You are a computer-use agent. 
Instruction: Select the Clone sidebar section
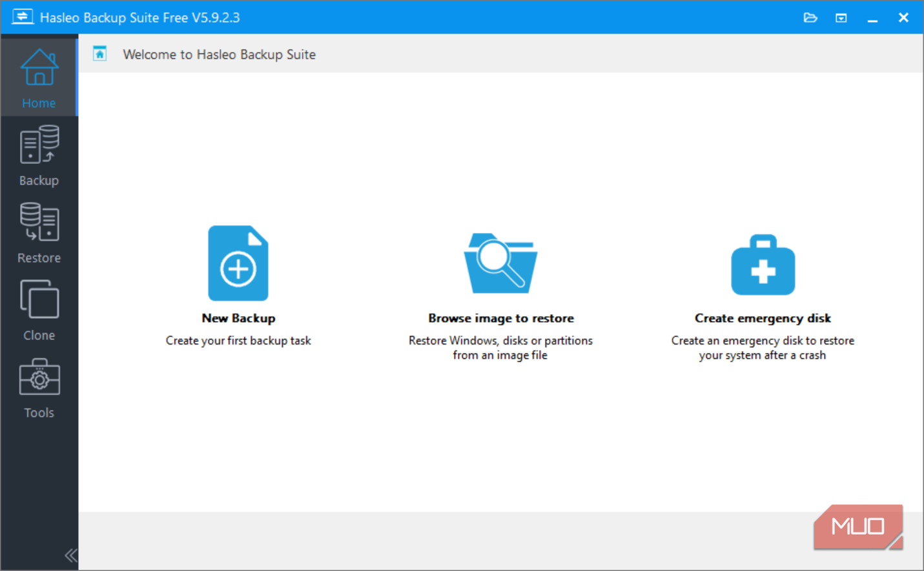point(39,310)
